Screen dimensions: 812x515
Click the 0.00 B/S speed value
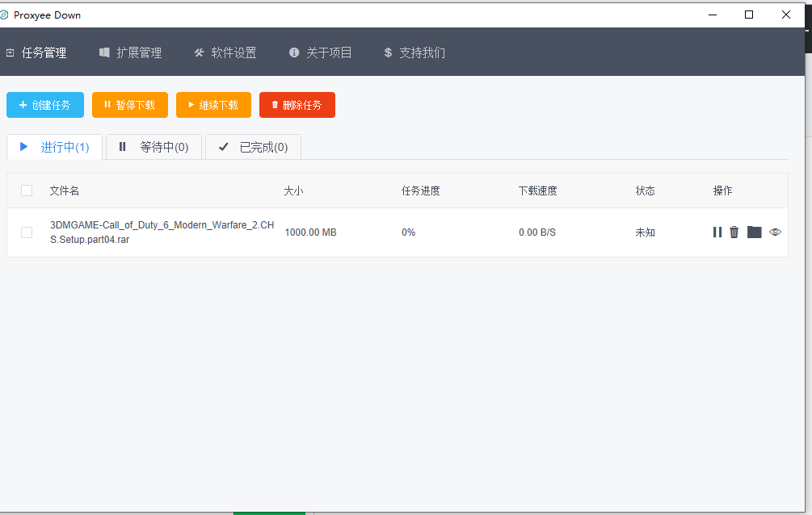(537, 232)
